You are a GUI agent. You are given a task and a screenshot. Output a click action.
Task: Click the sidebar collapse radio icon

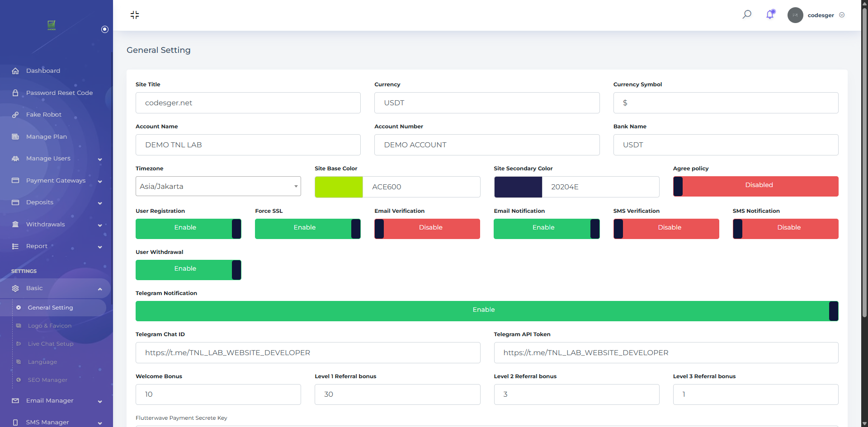coord(105,29)
